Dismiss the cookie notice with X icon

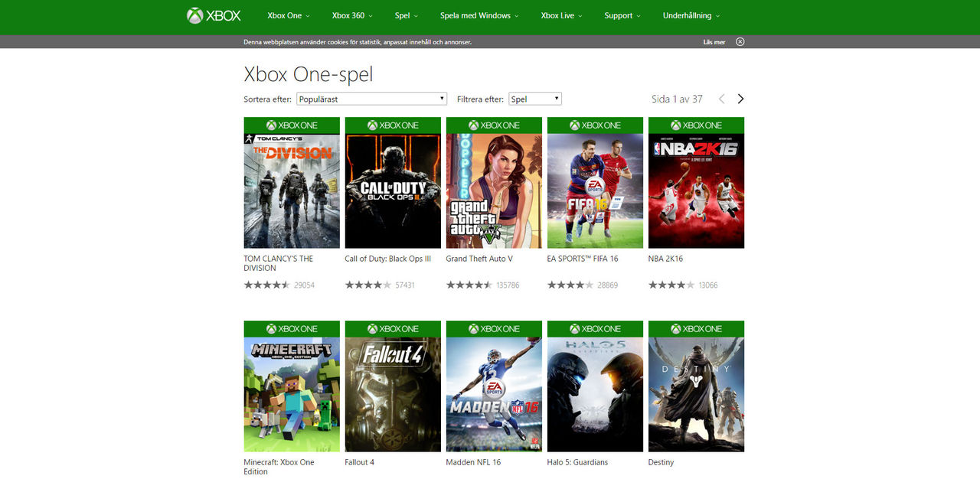(740, 42)
